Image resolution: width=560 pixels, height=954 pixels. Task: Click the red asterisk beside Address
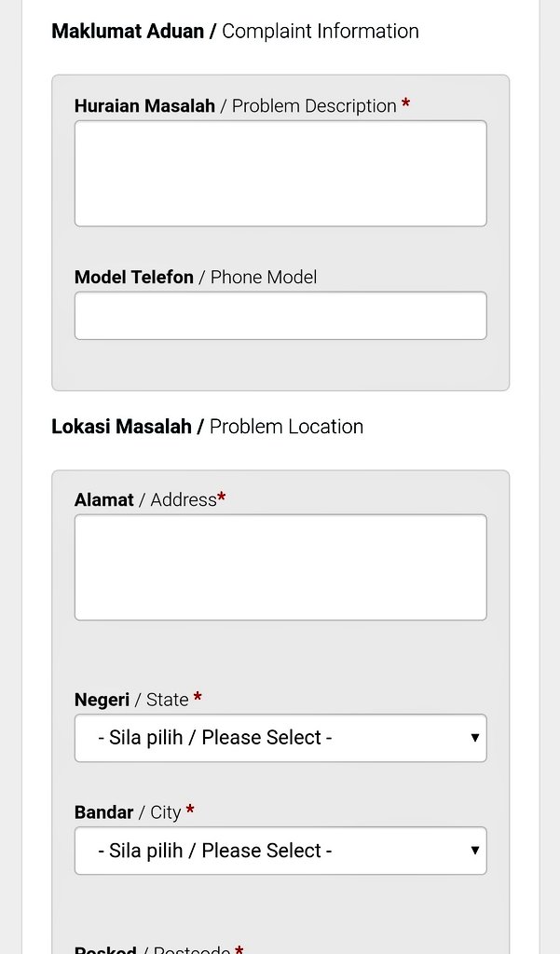click(222, 499)
